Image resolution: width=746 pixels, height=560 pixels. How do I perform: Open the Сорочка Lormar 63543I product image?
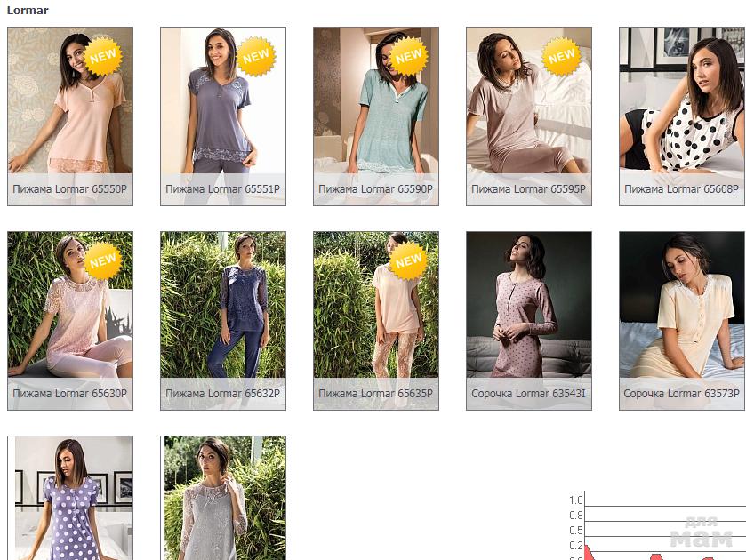(x=529, y=305)
